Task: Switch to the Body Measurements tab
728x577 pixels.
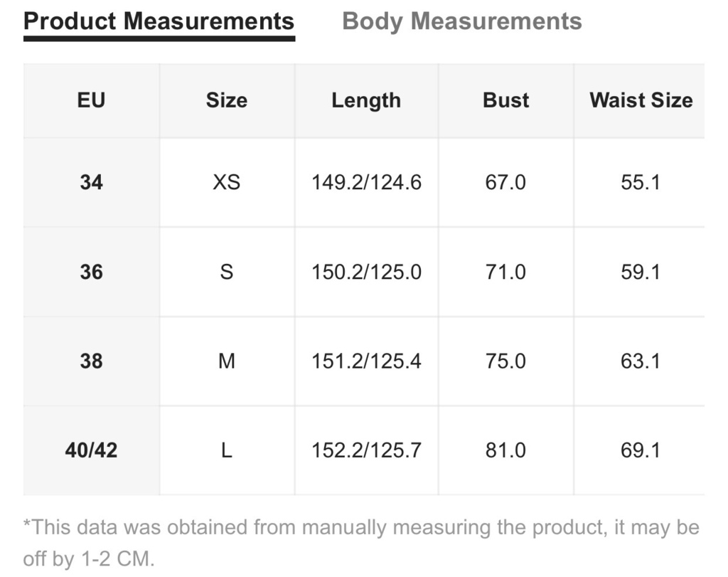Action: click(462, 22)
